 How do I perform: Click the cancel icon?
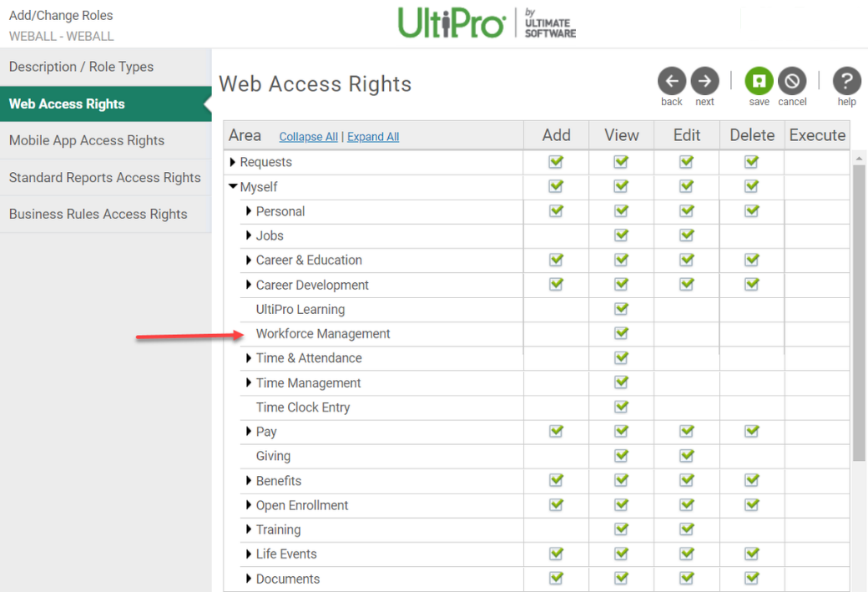tap(792, 81)
